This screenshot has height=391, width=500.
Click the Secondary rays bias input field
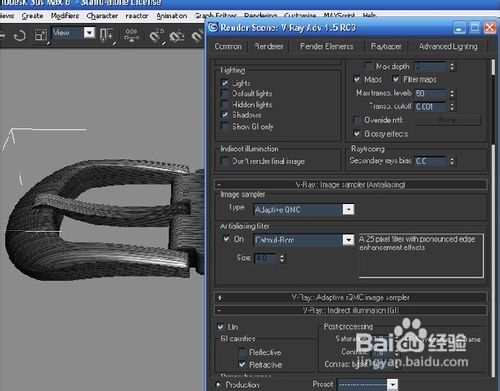(x=430, y=161)
